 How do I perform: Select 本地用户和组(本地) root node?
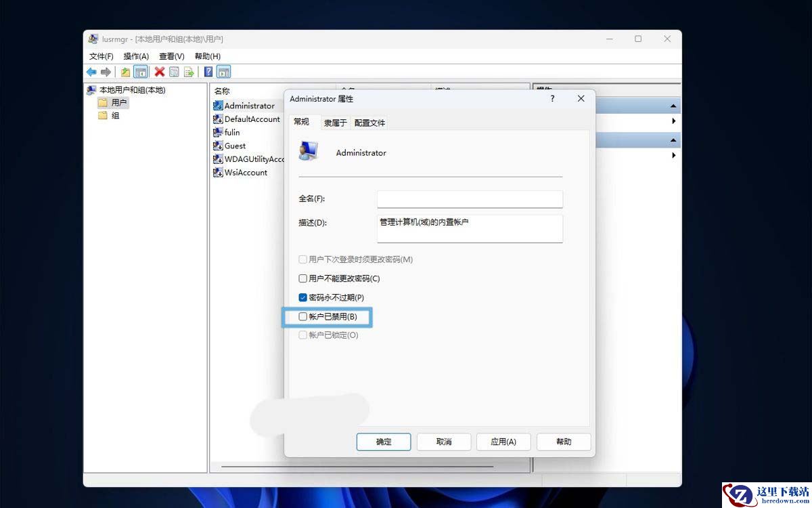pos(127,90)
